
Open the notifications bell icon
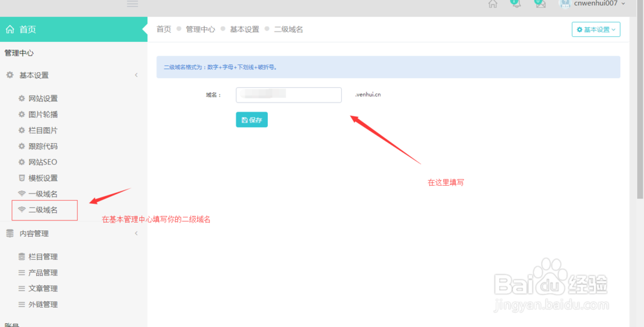tap(516, 3)
